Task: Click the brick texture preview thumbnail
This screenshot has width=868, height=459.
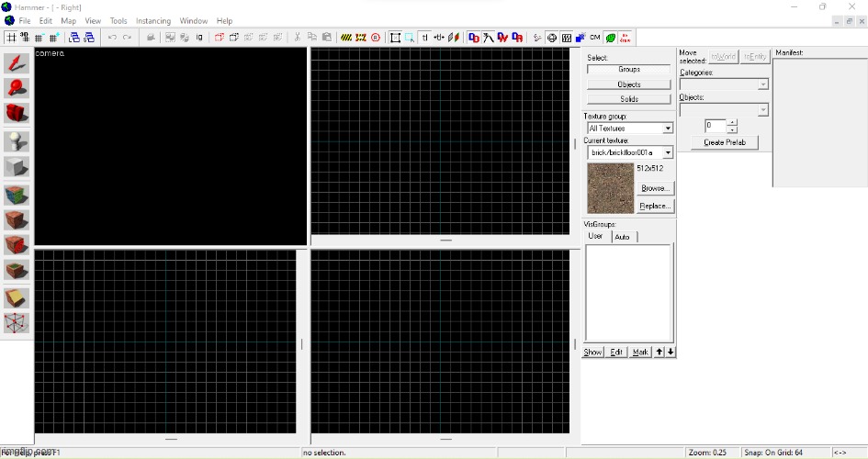Action: pyautogui.click(x=610, y=188)
